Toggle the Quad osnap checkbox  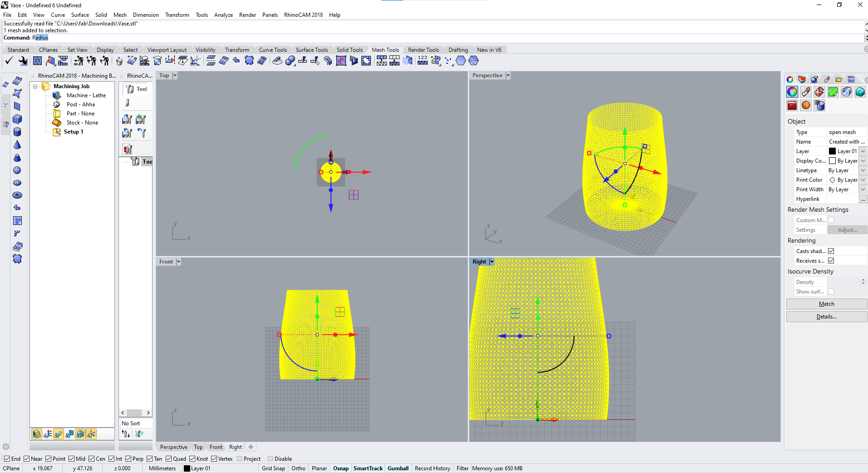(168, 459)
